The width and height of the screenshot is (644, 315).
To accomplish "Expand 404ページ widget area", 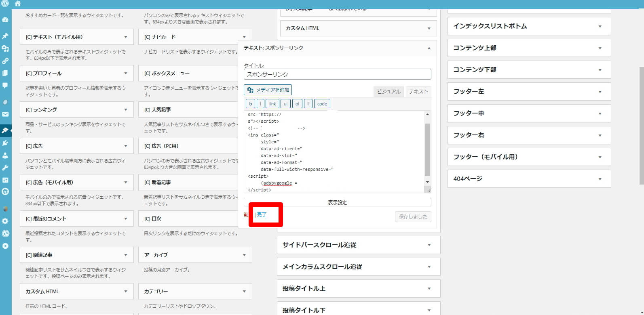I will (529, 178).
